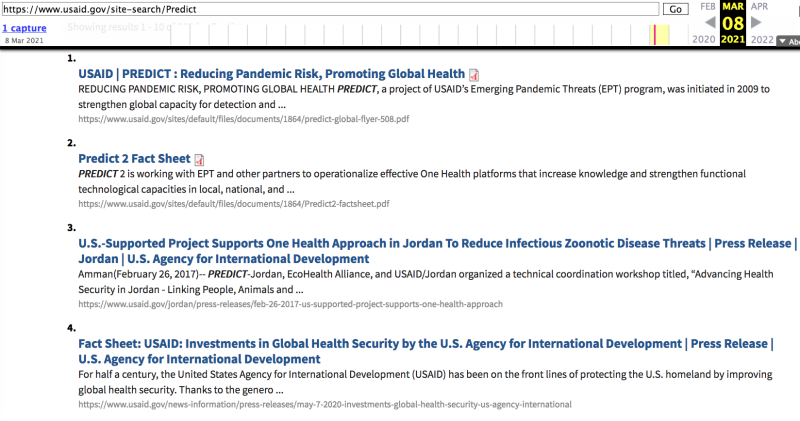
Task: Select FEB month in timeline
Action: pos(708,7)
